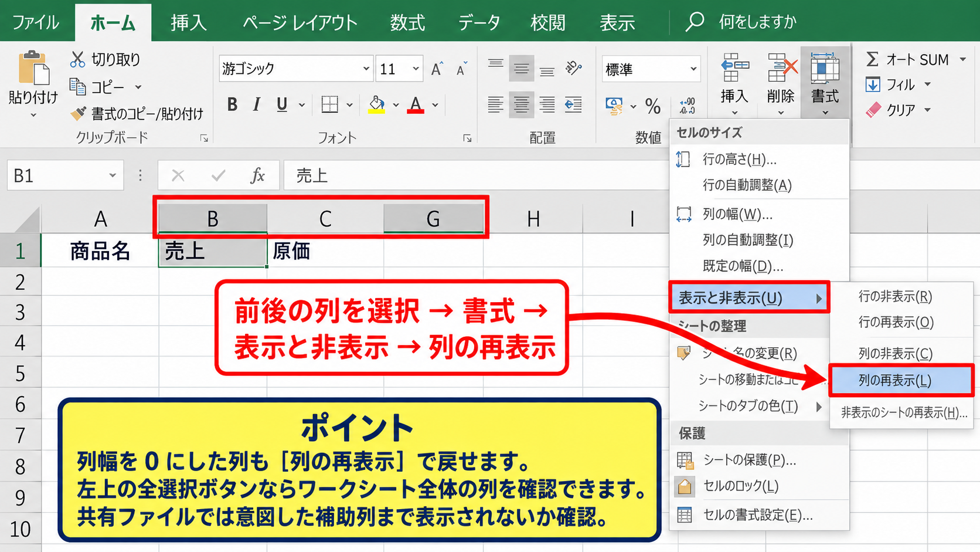Decrease font size with small A icon
Screen dimensions: 980x552
pos(462,69)
